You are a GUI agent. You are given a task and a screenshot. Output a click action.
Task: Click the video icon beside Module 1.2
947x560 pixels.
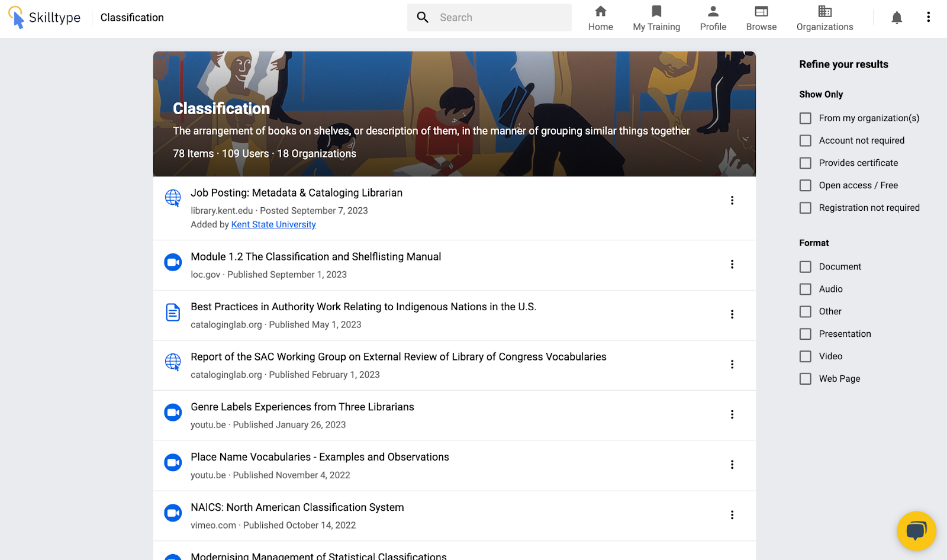tap(173, 262)
